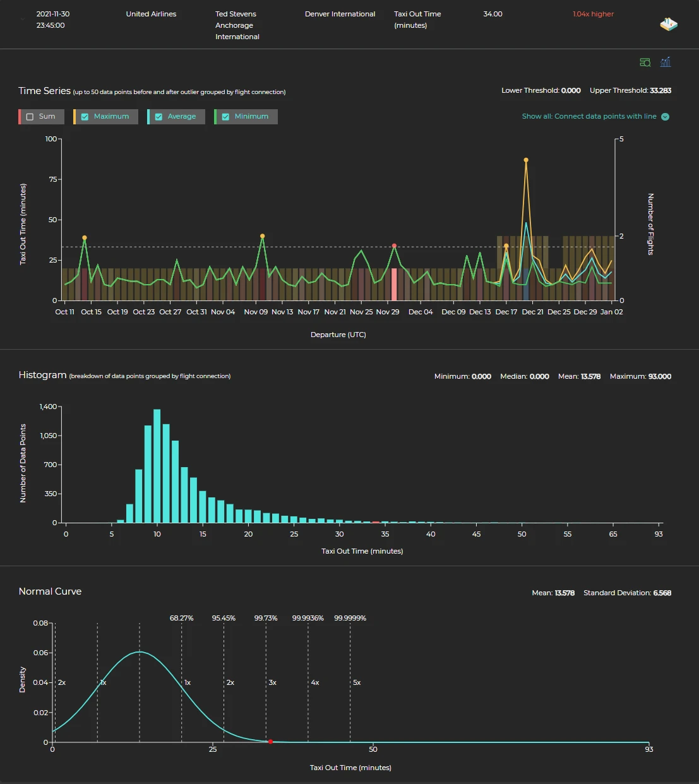This screenshot has height=784, width=699.
Task: Click the '2021-11-30 23:45:00' timestamp cell
Action: click(53, 20)
